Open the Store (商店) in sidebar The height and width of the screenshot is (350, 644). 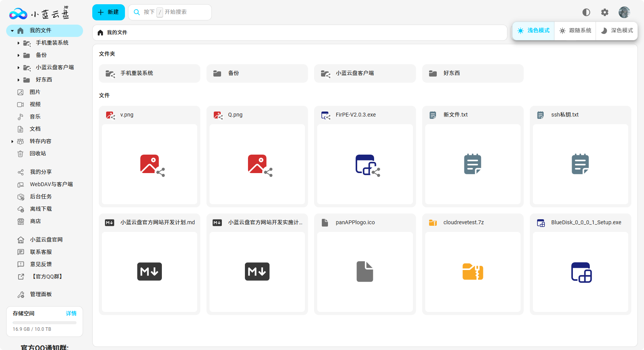pyautogui.click(x=35, y=221)
